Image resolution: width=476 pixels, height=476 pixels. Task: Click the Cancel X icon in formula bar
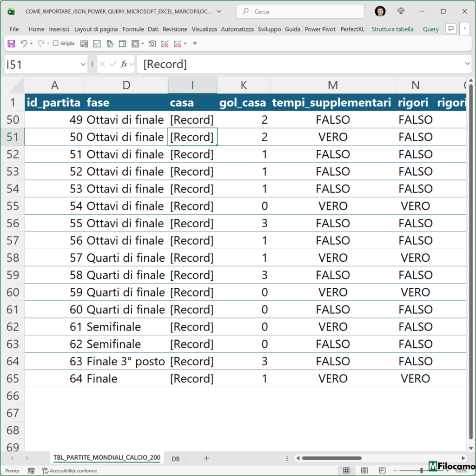(102, 64)
